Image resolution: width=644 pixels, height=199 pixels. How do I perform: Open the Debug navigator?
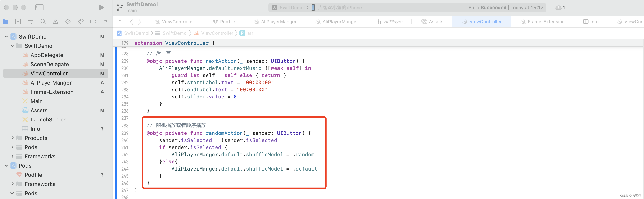[x=81, y=22]
